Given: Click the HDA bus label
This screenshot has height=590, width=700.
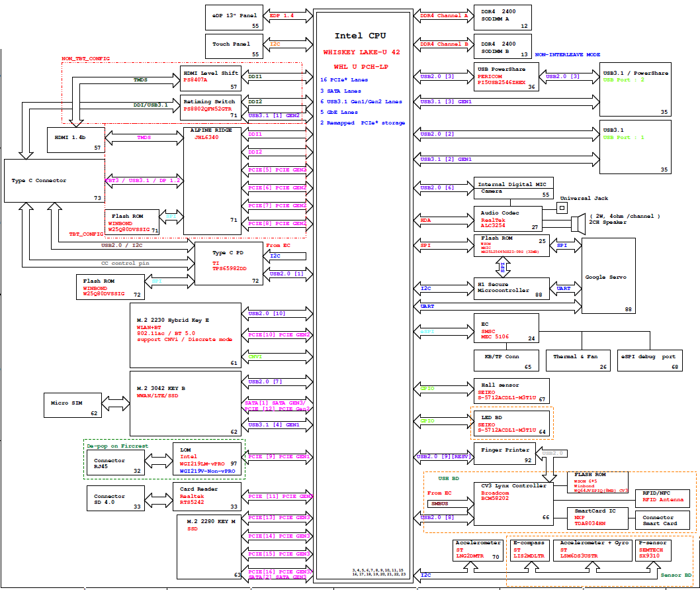Looking at the screenshot, I should (425, 221).
